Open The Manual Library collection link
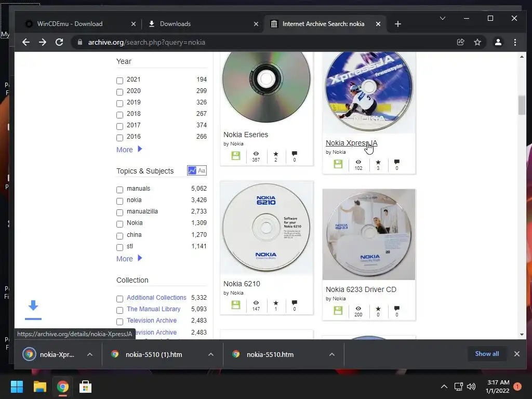The height and width of the screenshot is (399, 532). [x=153, y=309]
